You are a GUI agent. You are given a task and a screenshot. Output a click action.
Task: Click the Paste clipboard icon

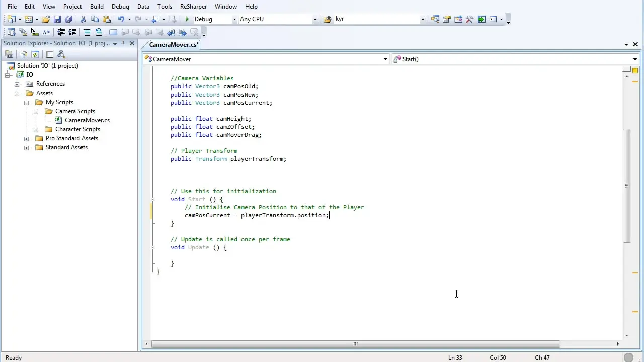106,19
